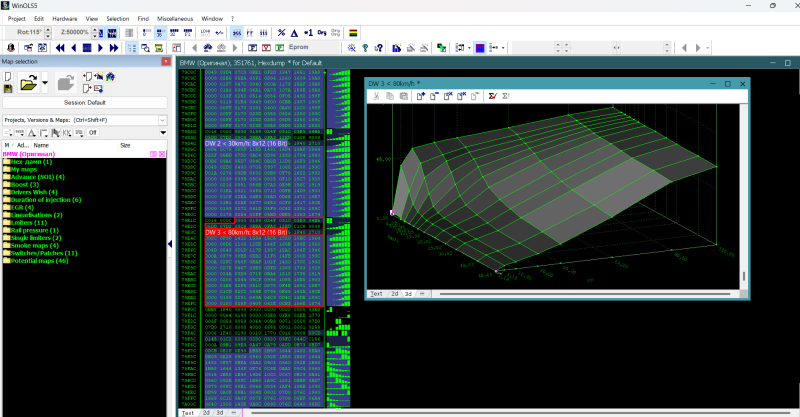This screenshot has width=800, height=417.
Task: Click the Z:6000% zoom field
Action: click(77, 33)
